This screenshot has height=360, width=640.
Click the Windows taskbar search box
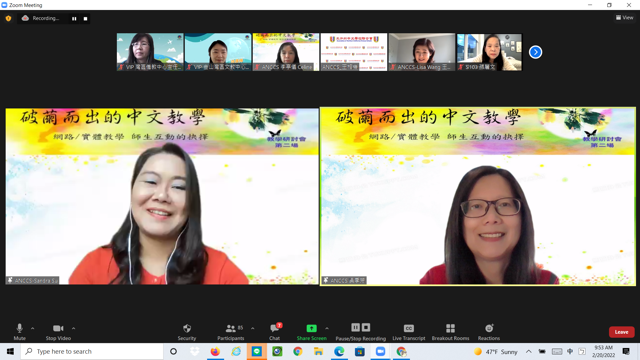(92, 351)
